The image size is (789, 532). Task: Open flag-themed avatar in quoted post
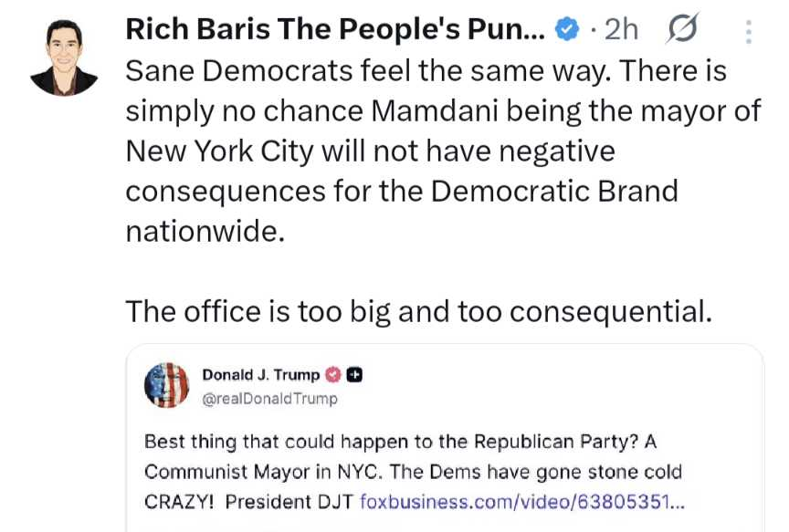pyautogui.click(x=167, y=385)
